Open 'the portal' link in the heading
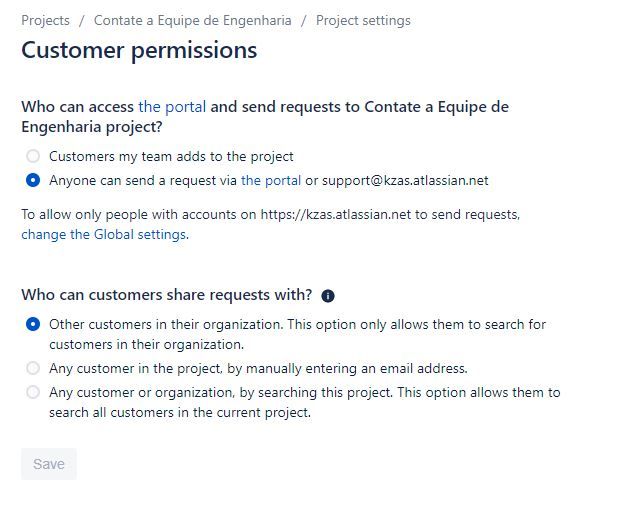Screen dimensions: 630x507 tap(172, 107)
